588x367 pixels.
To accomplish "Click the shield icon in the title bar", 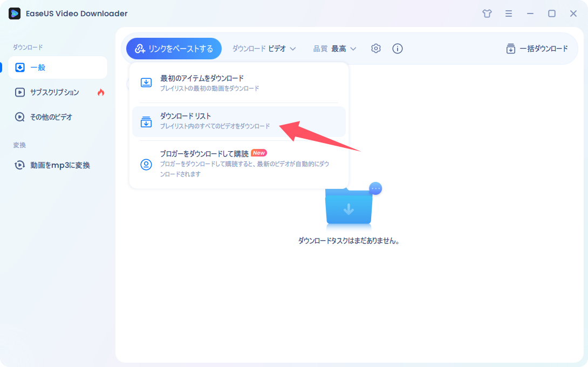I will (487, 13).
